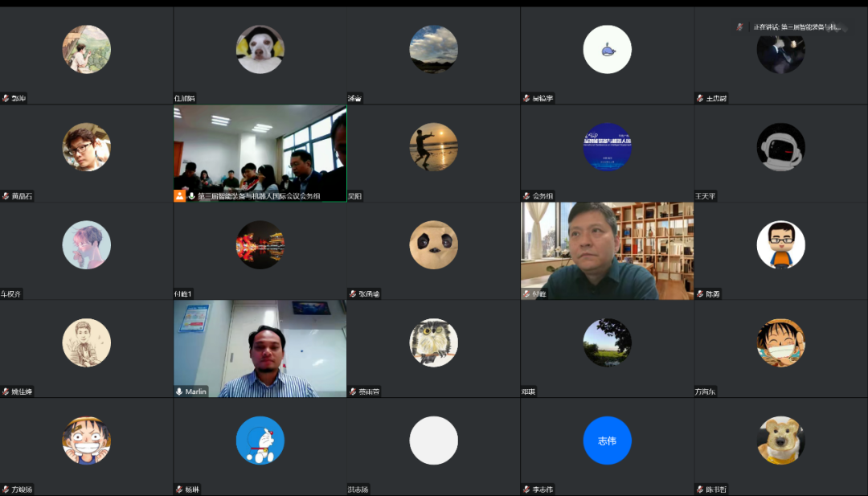Click the orange host icon on the conference room tile
Image resolution: width=868 pixels, height=496 pixels.
[x=179, y=195]
